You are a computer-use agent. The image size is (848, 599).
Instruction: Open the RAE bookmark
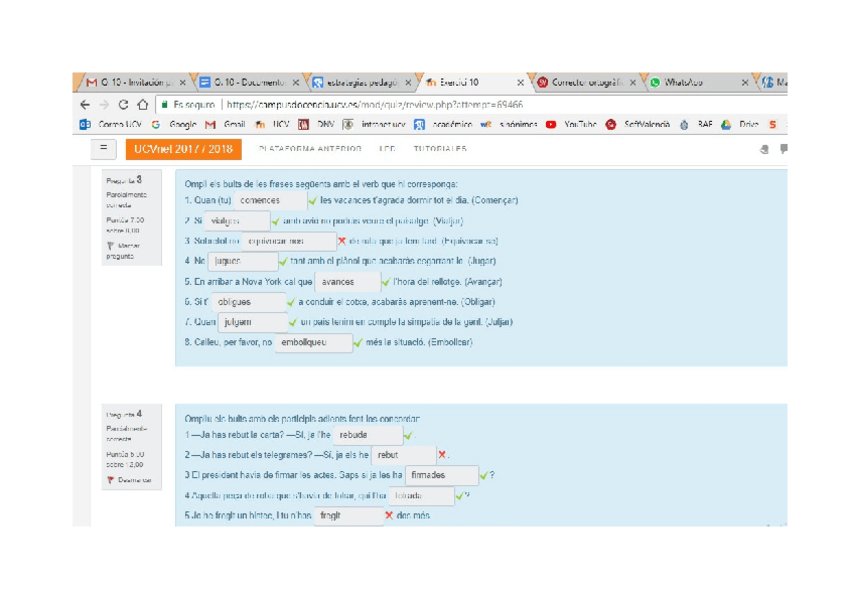pyautogui.click(x=697, y=124)
